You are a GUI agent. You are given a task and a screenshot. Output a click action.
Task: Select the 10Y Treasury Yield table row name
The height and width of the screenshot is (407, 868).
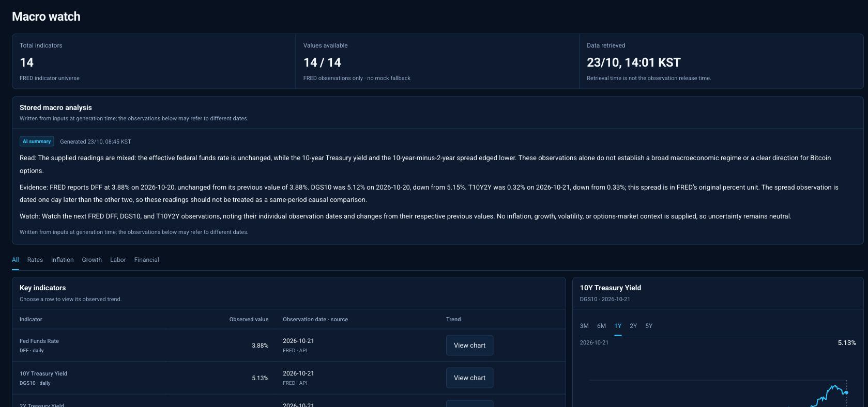pos(43,373)
